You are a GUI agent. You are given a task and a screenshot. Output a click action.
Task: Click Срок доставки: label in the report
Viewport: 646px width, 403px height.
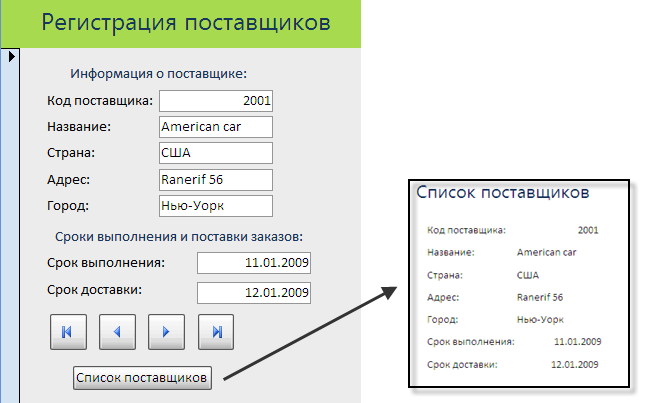point(462,364)
